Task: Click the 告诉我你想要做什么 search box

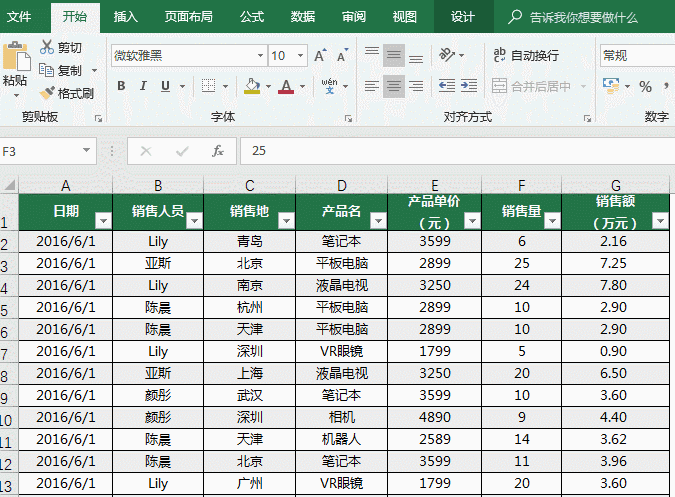Action: click(x=573, y=17)
